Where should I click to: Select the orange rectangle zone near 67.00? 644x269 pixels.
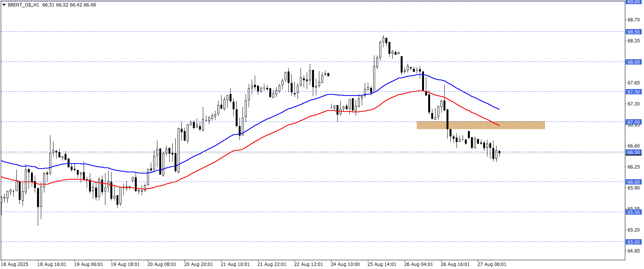pyautogui.click(x=481, y=125)
